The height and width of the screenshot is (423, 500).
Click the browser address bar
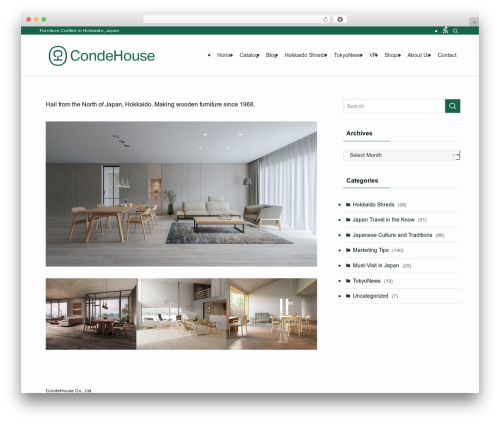(x=237, y=19)
